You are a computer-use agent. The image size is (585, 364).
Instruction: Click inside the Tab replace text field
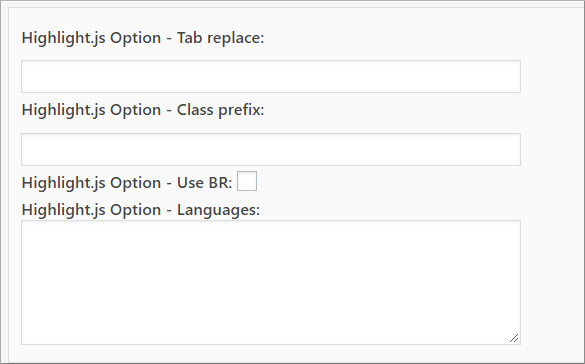pyautogui.click(x=271, y=76)
